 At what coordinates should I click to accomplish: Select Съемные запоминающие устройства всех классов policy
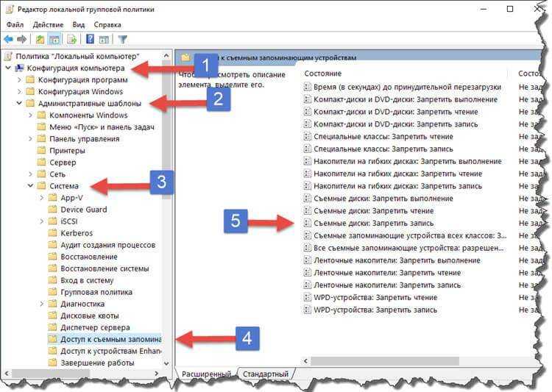click(410, 235)
